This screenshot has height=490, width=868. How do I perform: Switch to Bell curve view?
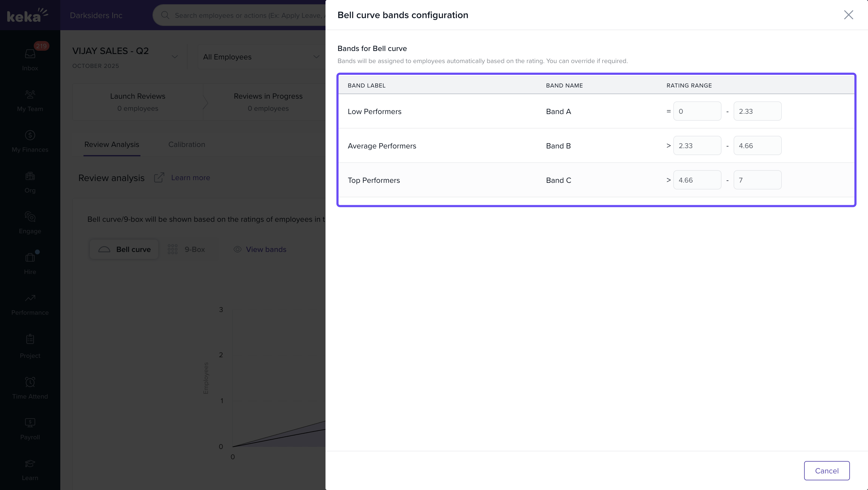coord(124,250)
